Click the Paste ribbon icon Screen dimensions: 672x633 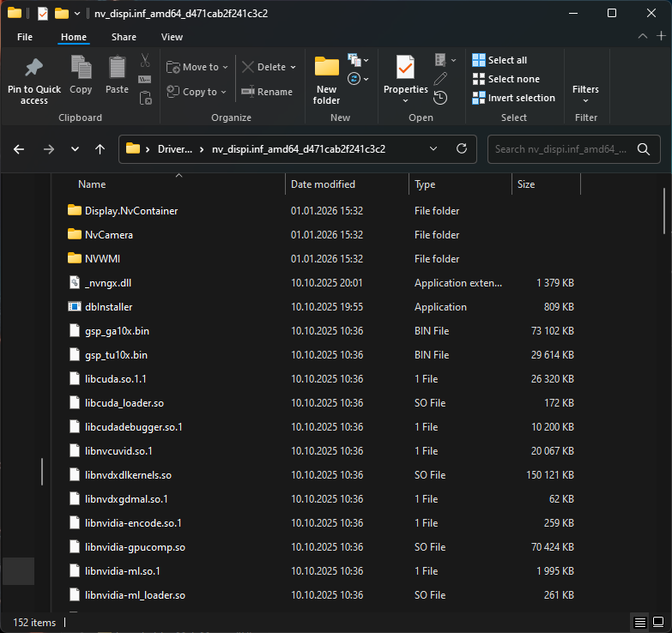pyautogui.click(x=117, y=67)
